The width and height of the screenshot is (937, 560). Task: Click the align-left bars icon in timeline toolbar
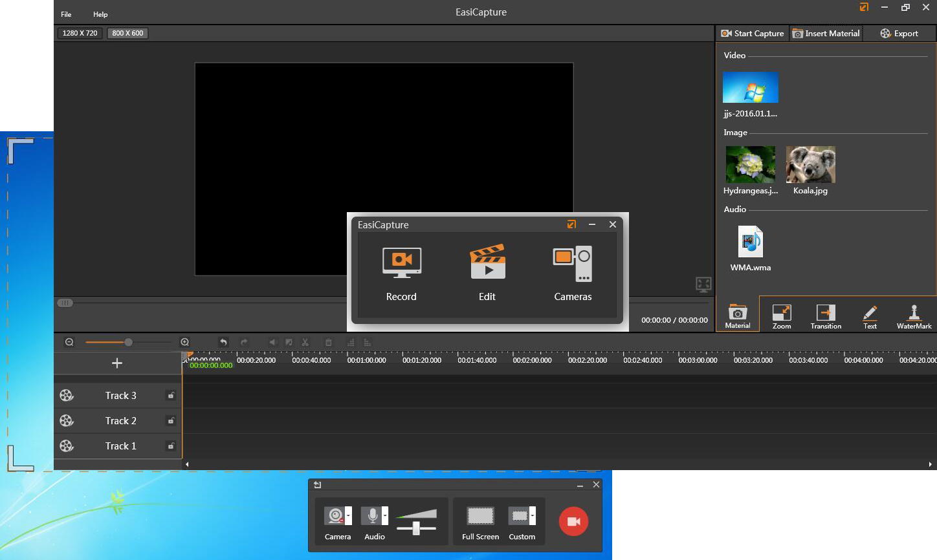click(351, 342)
